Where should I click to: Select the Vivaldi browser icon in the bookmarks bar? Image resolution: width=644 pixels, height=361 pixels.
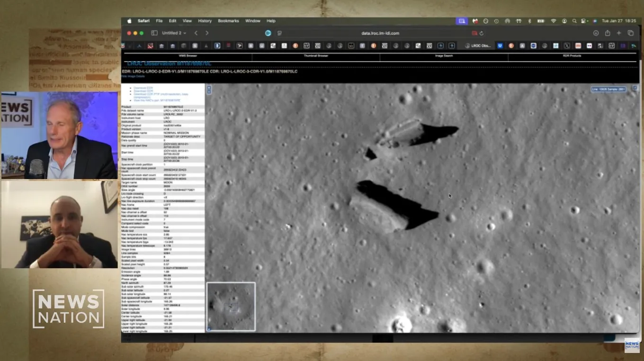(x=501, y=45)
